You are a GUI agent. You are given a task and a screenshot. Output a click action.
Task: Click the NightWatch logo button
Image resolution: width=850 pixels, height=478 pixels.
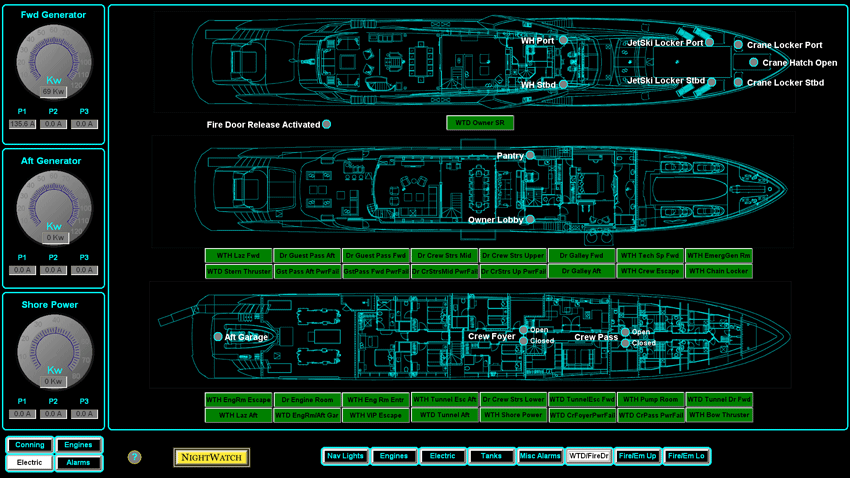tap(211, 457)
